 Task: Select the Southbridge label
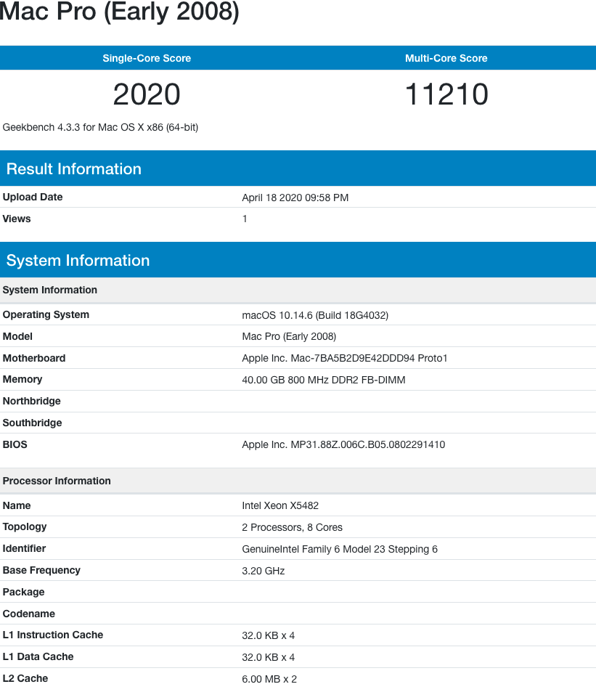[x=32, y=423]
